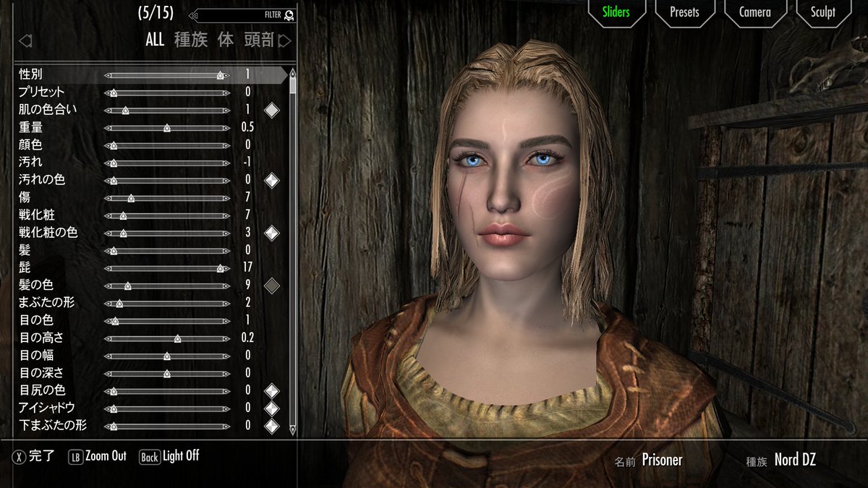Viewport: 868px width, 488px height.
Task: Adjust the プリセット slider
Action: (167, 93)
